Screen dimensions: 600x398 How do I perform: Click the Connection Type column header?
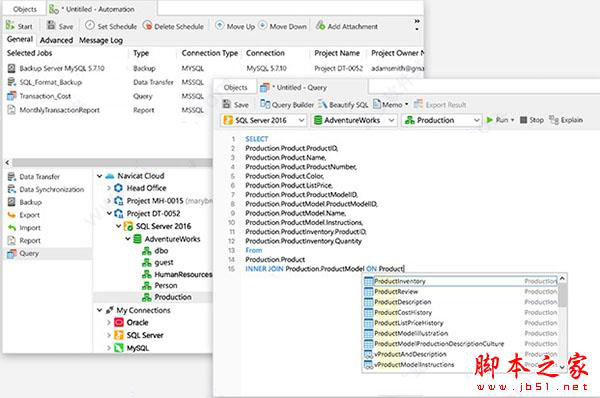pos(210,53)
